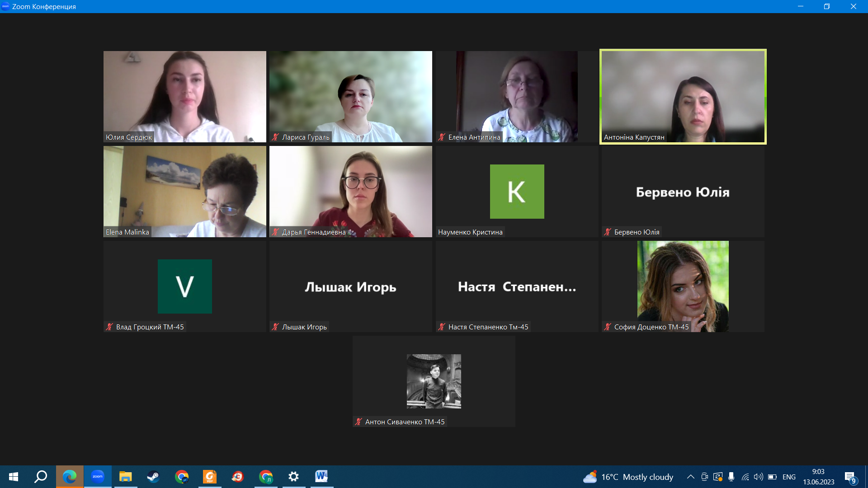Click the Meet Now tray icon
This screenshot has width=868, height=488.
[704, 477]
